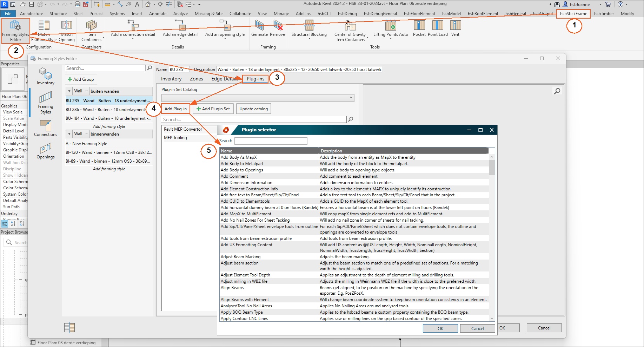Select Add Body As MapX plugin
644x347 pixels.
coord(354,157)
